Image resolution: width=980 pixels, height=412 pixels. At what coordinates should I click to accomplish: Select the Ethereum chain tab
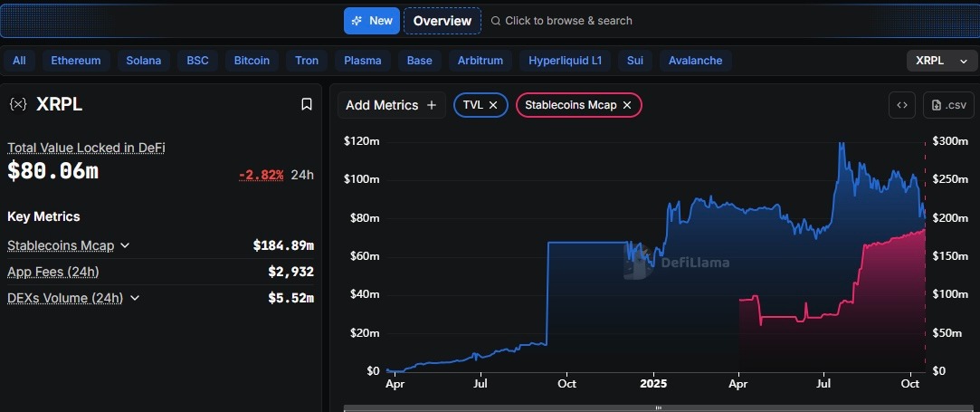76,61
